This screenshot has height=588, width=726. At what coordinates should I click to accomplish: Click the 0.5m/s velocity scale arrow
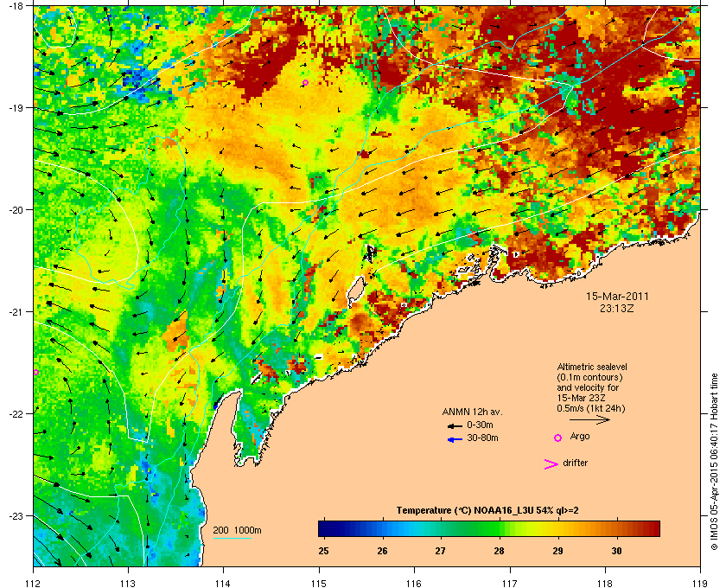pos(589,419)
